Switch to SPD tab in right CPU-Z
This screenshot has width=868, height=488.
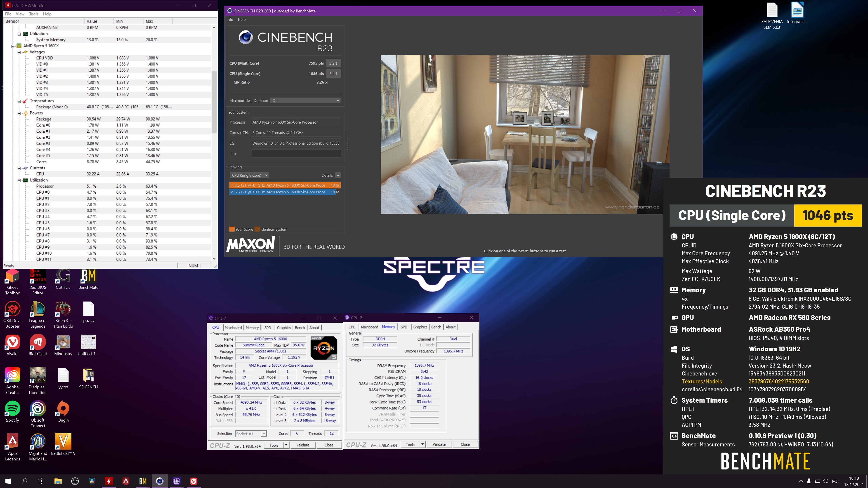pos(404,327)
